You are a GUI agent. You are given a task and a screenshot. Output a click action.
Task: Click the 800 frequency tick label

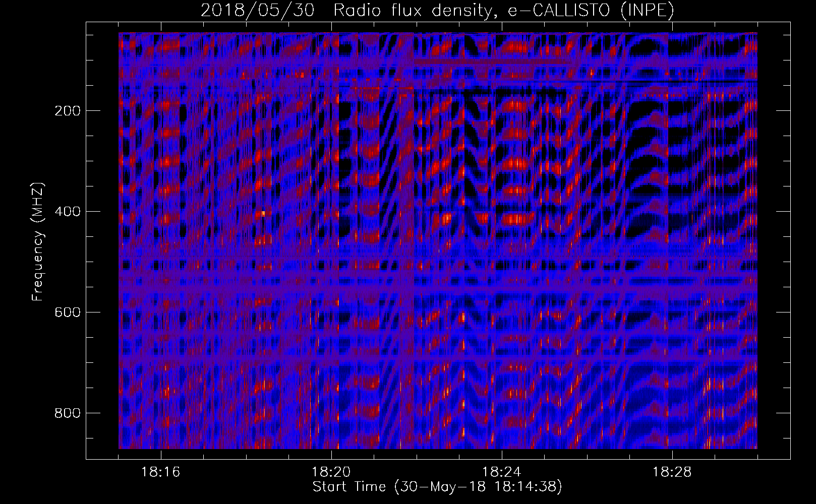67,413
